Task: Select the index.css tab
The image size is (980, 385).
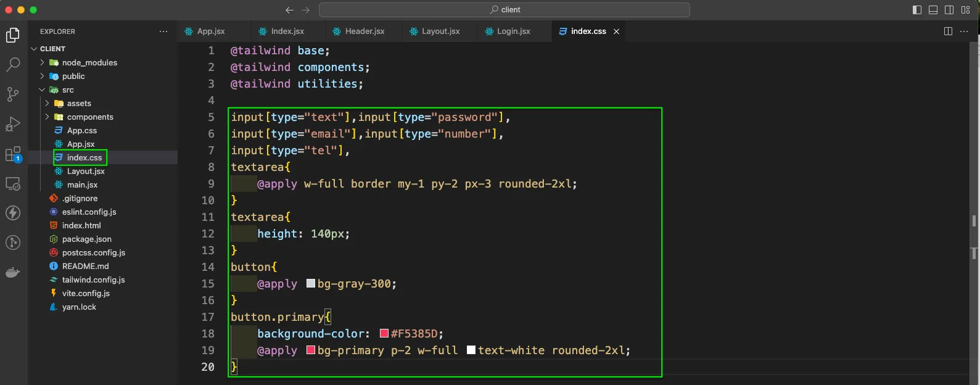Action: (x=588, y=31)
